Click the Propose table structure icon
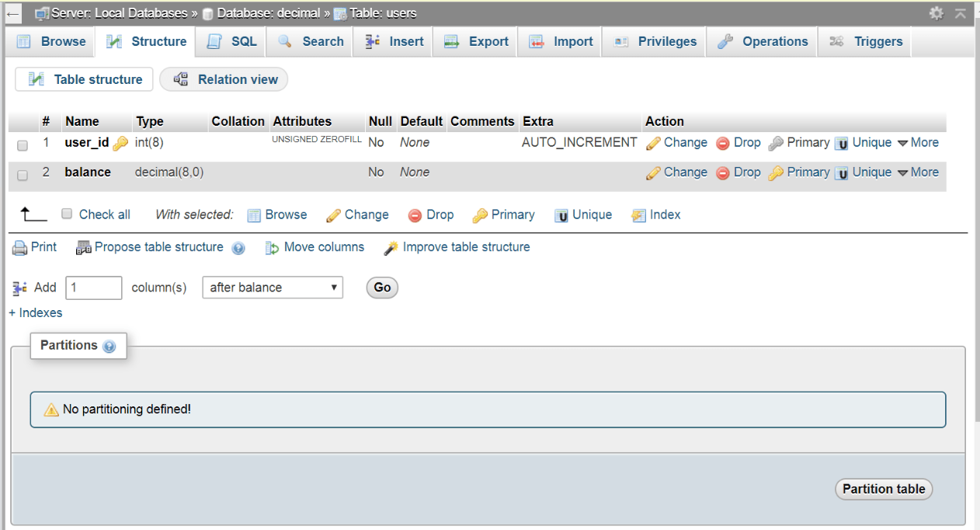Image resolution: width=980 pixels, height=530 pixels. [x=84, y=247]
